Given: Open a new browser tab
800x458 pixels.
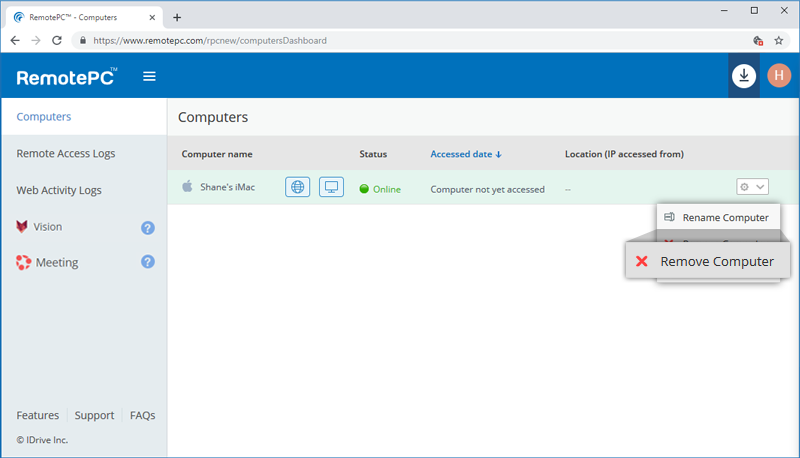Looking at the screenshot, I should pyautogui.click(x=177, y=17).
